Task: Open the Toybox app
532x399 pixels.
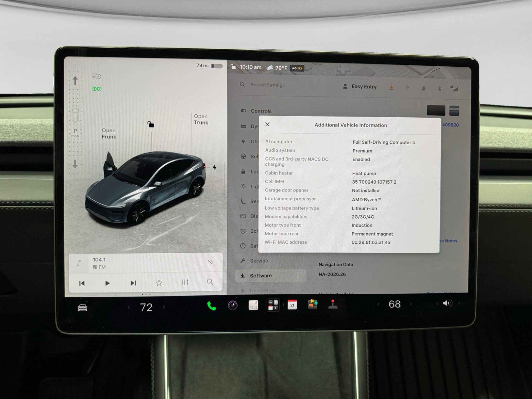Action: 312,304
